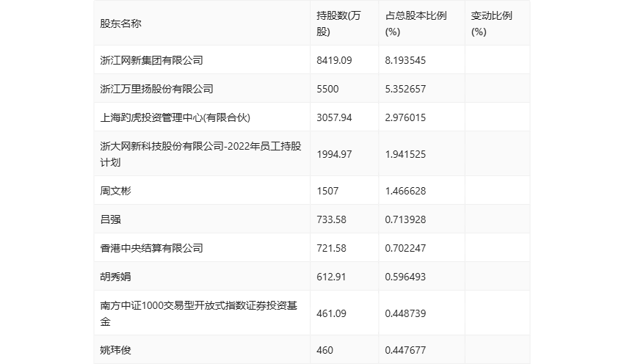624x364 pixels.
Task: Select the 2022年员工持股计划 shareholder row name
Action: tap(200, 154)
